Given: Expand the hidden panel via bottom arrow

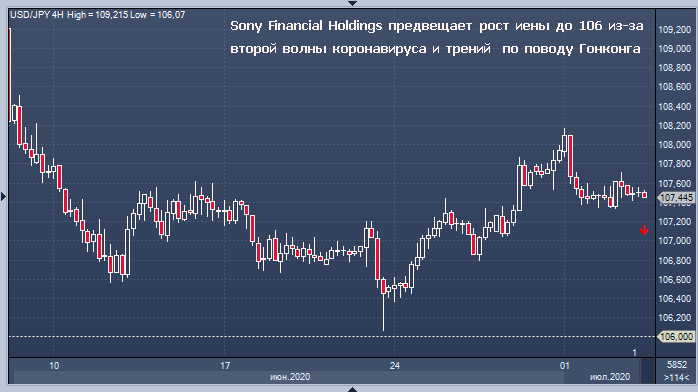Looking at the screenshot, I should [x=352, y=389].
